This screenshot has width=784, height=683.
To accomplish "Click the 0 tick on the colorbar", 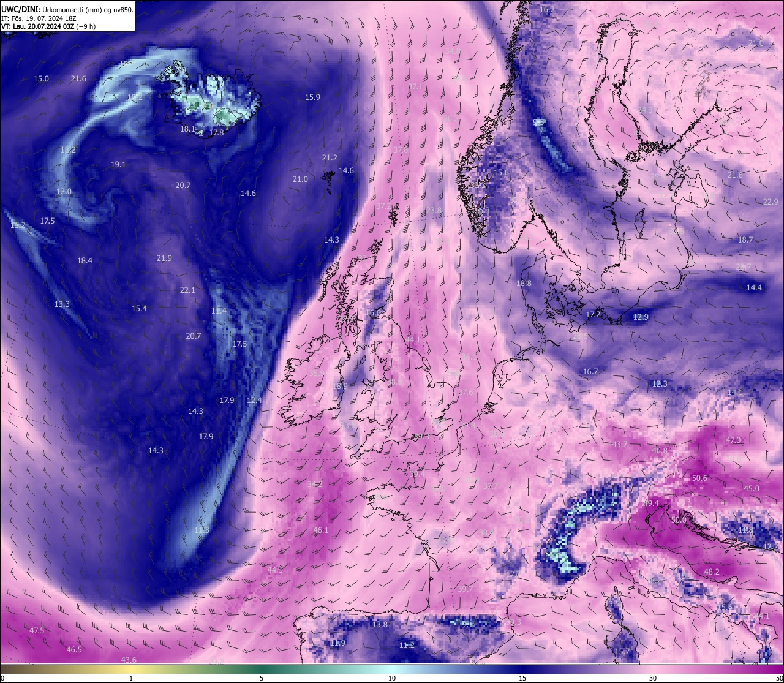I will (2, 678).
